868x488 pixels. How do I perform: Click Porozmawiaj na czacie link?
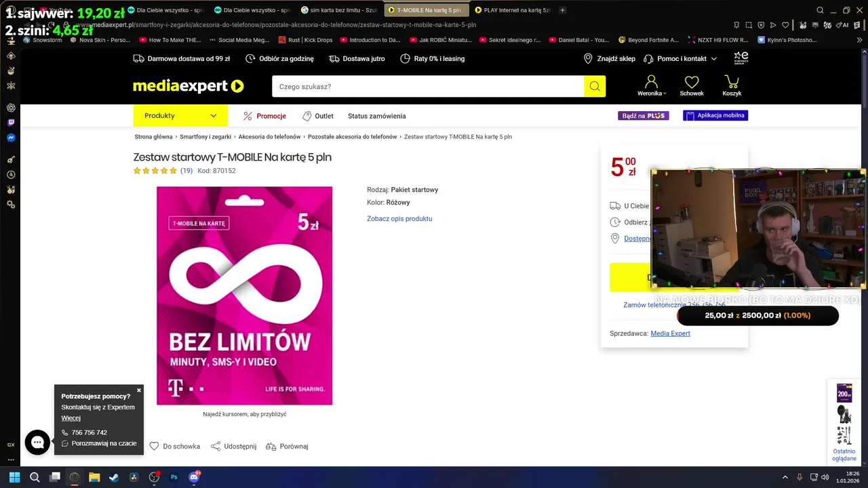tap(104, 443)
